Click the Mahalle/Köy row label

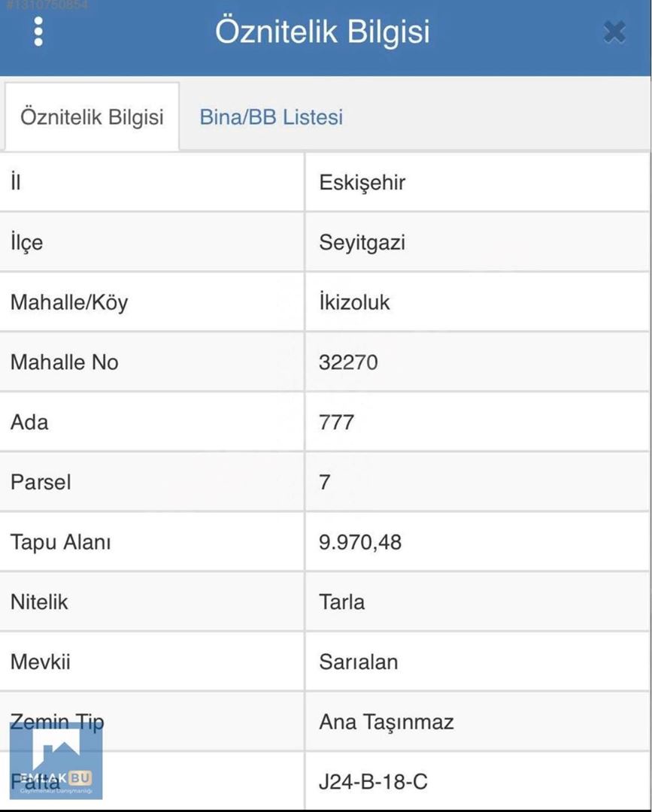point(69,302)
